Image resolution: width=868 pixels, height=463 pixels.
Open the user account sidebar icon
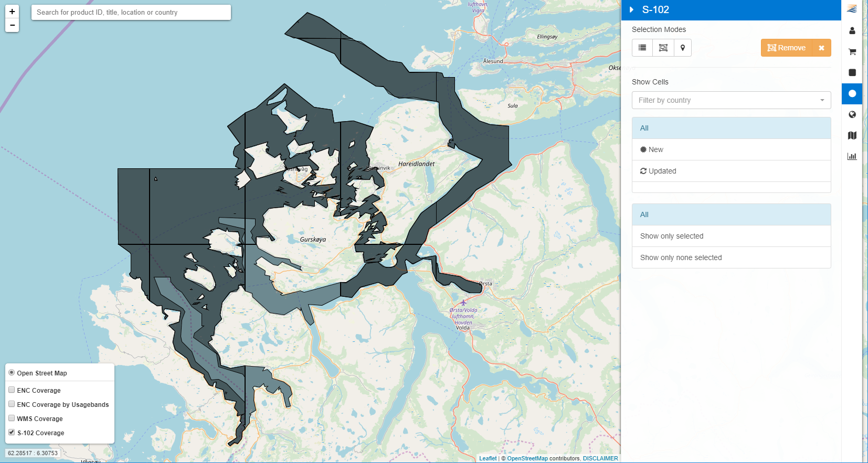852,31
